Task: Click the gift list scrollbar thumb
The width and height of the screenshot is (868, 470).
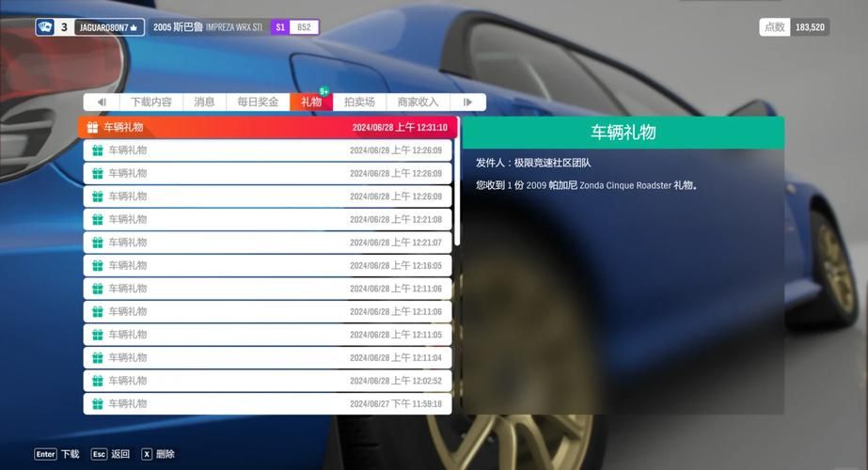Action: (x=457, y=181)
